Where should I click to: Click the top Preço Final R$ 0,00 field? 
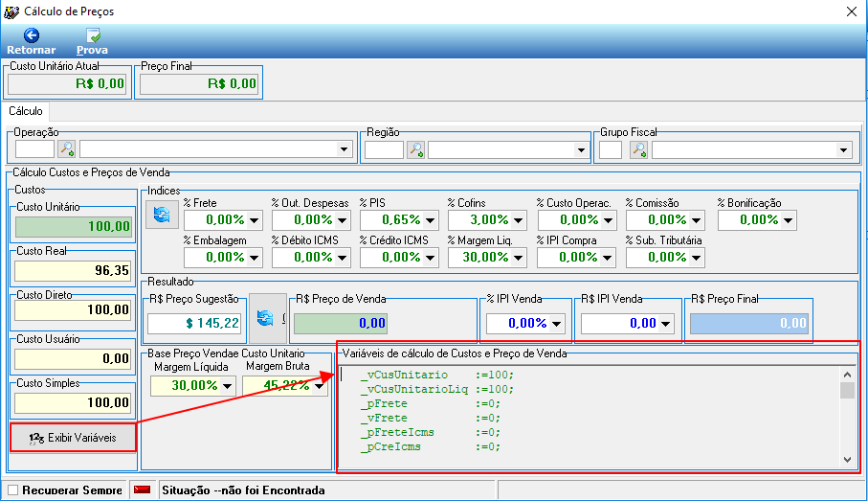click(x=199, y=83)
